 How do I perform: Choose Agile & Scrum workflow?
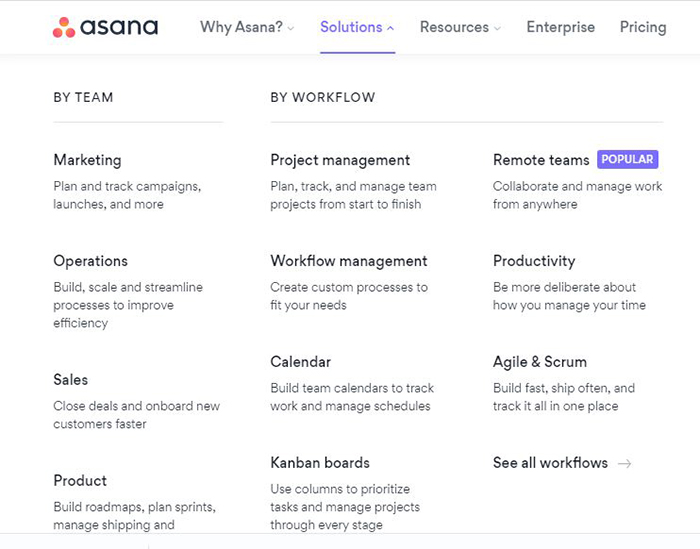(x=540, y=362)
